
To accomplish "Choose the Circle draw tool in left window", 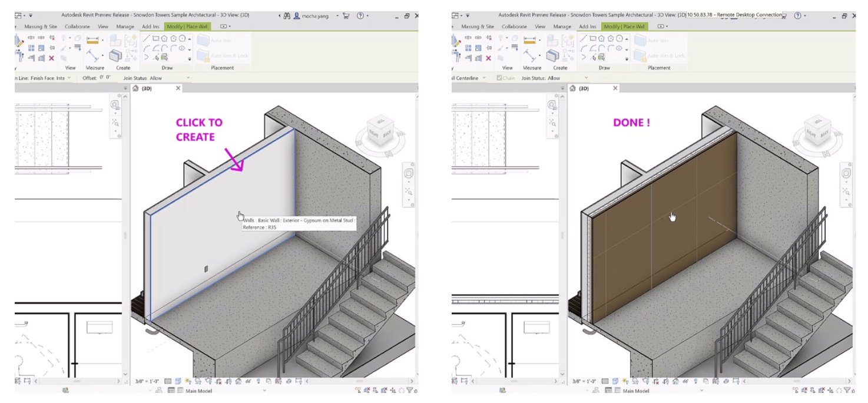I will point(183,38).
